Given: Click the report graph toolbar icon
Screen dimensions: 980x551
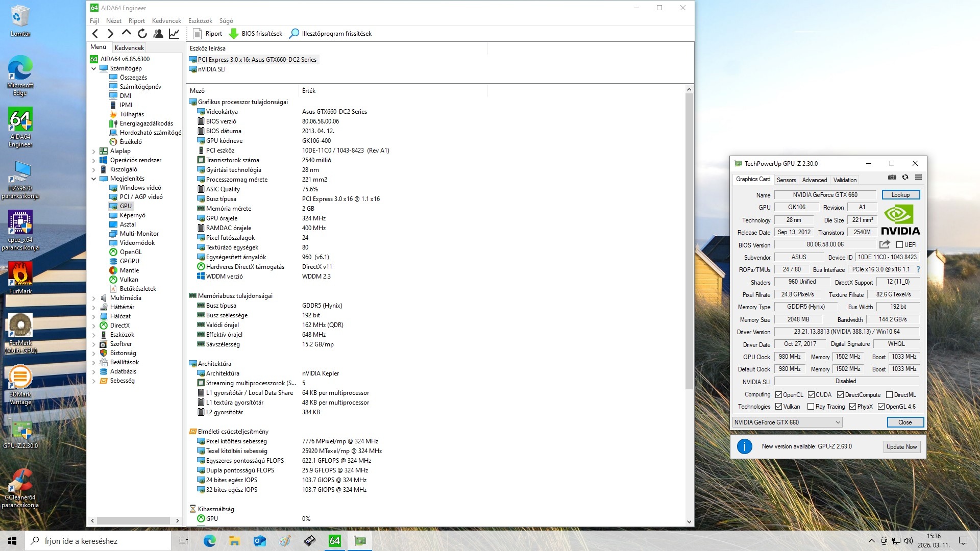Looking at the screenshot, I should (x=174, y=34).
